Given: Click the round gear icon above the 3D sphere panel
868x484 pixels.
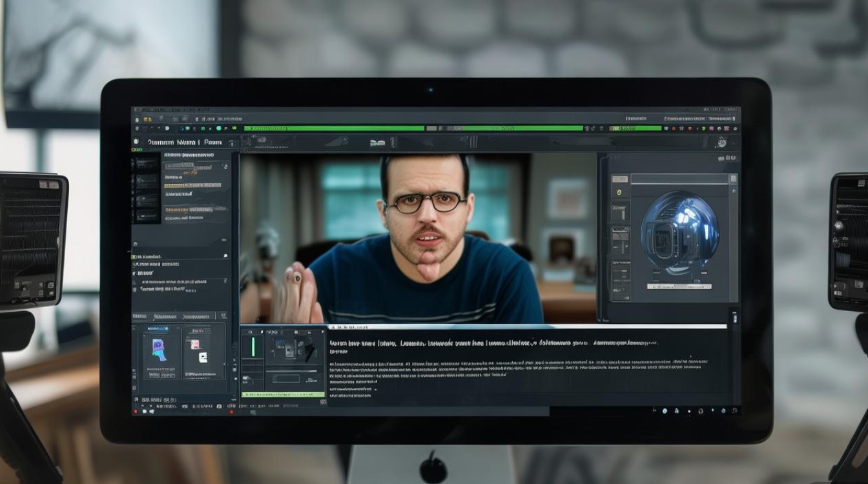Looking at the screenshot, I should [721, 143].
